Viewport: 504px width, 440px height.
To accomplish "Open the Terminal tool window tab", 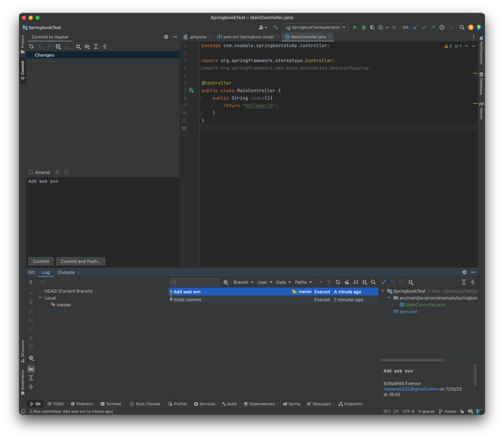I will [x=111, y=404].
